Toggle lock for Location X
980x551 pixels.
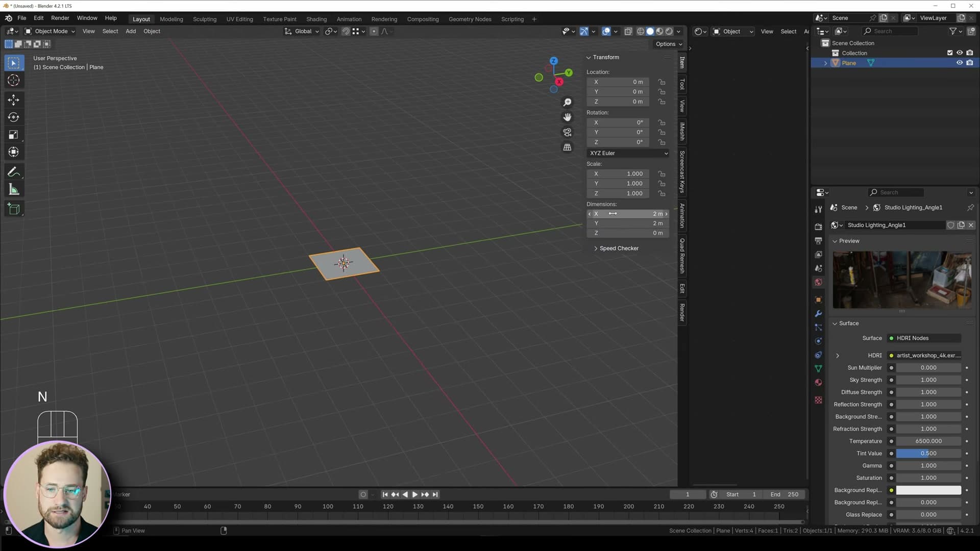(x=661, y=82)
